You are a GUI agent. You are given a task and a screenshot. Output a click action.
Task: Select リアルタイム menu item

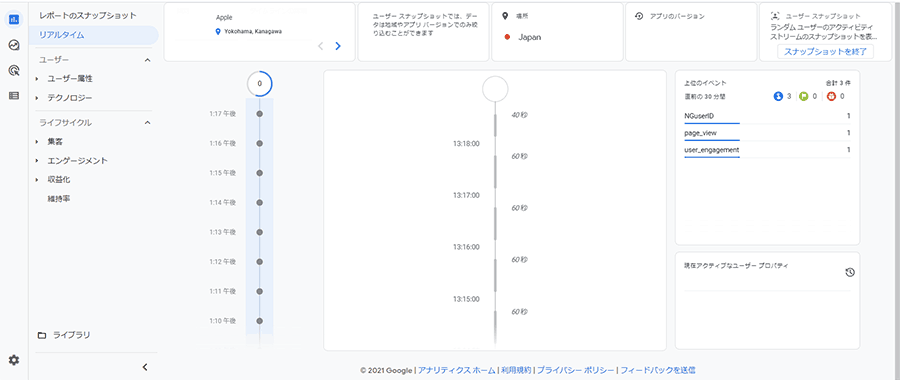click(94, 35)
